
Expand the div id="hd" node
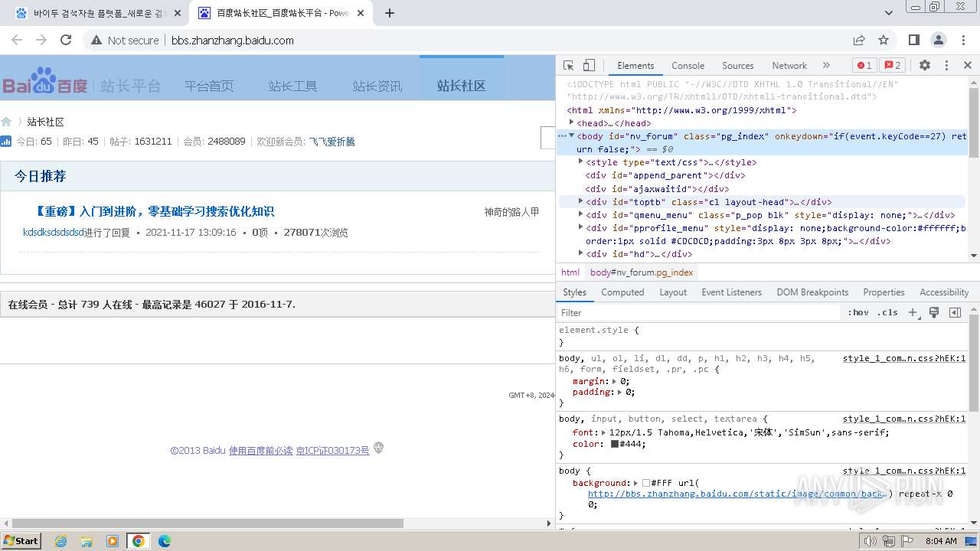point(580,253)
